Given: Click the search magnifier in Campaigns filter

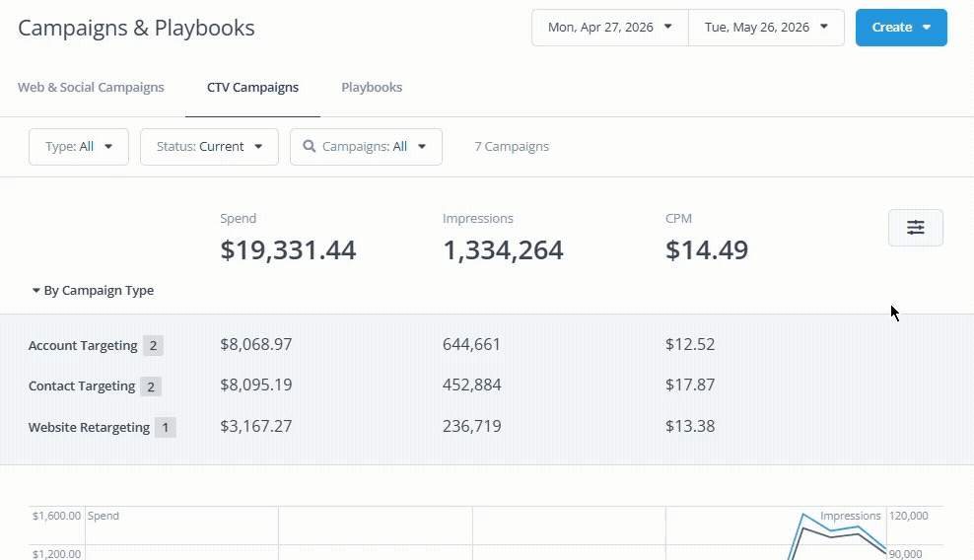Looking at the screenshot, I should click(309, 146).
